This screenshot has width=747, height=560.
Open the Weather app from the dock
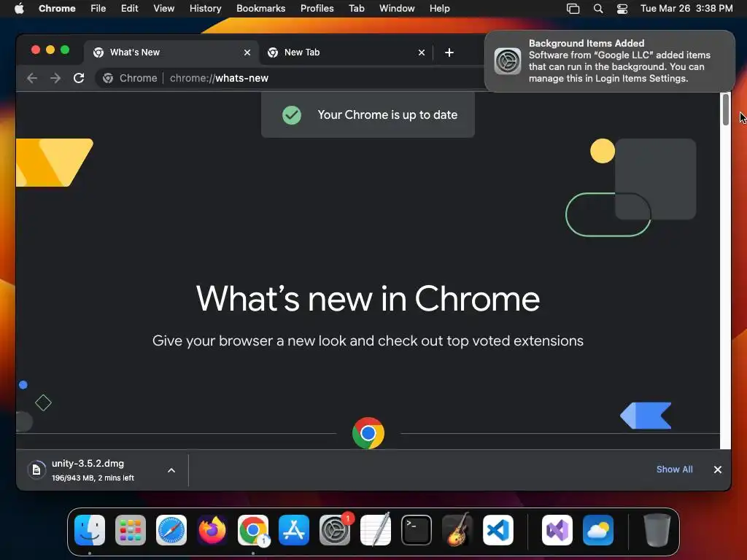[598, 530]
